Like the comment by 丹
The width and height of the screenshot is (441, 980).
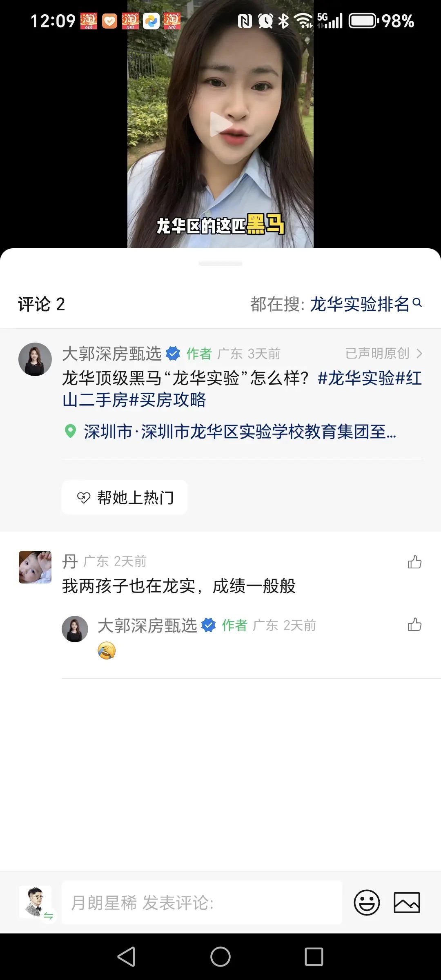pyautogui.click(x=414, y=562)
